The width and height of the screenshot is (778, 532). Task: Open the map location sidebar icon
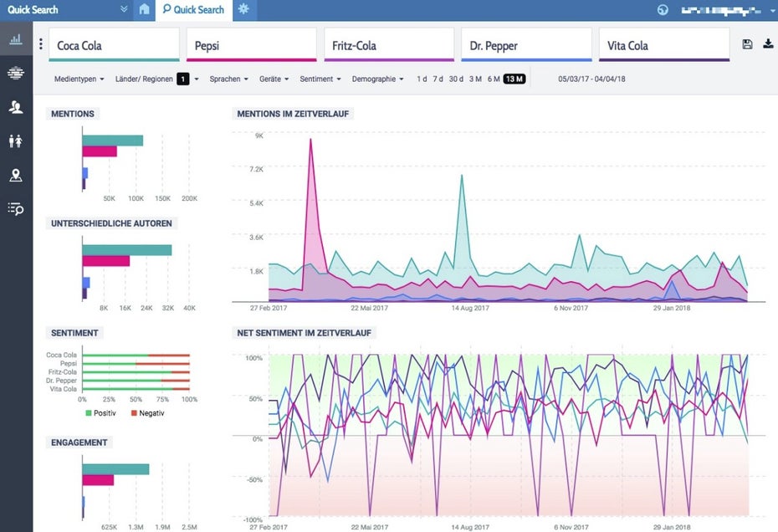pos(16,175)
